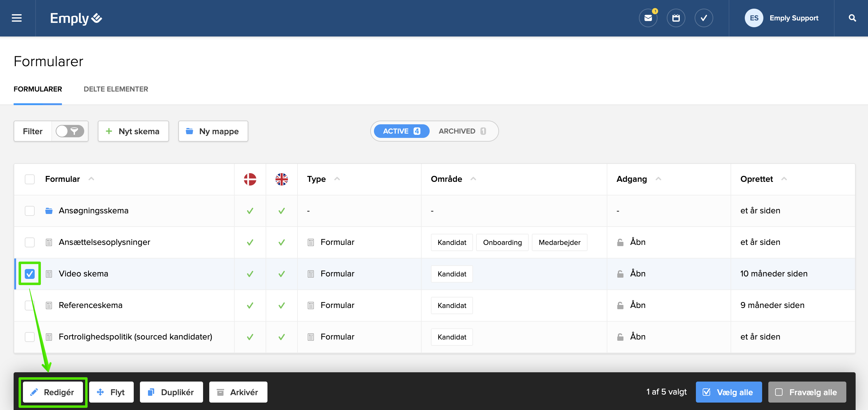
Task: Check the Referenceskema row checkbox
Action: point(30,305)
